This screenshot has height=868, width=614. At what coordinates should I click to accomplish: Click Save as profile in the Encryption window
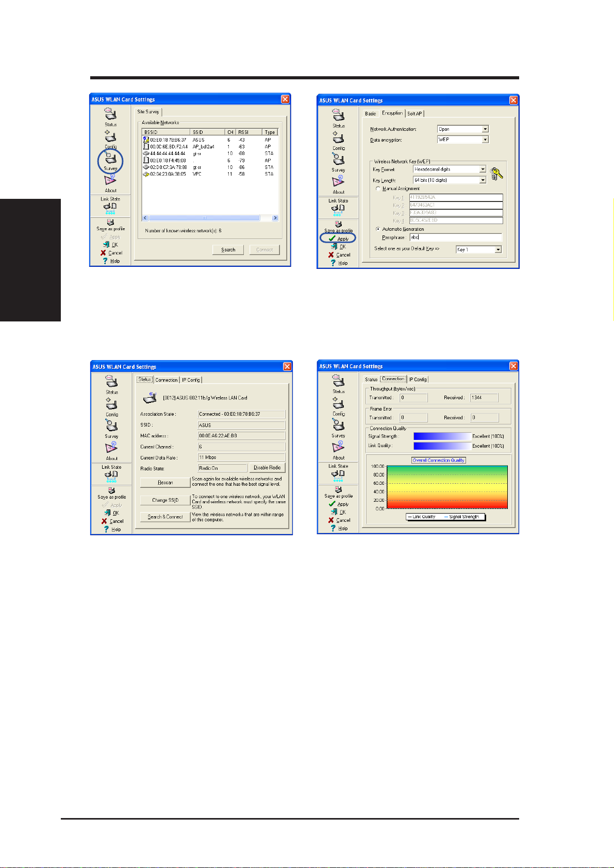tap(338, 227)
